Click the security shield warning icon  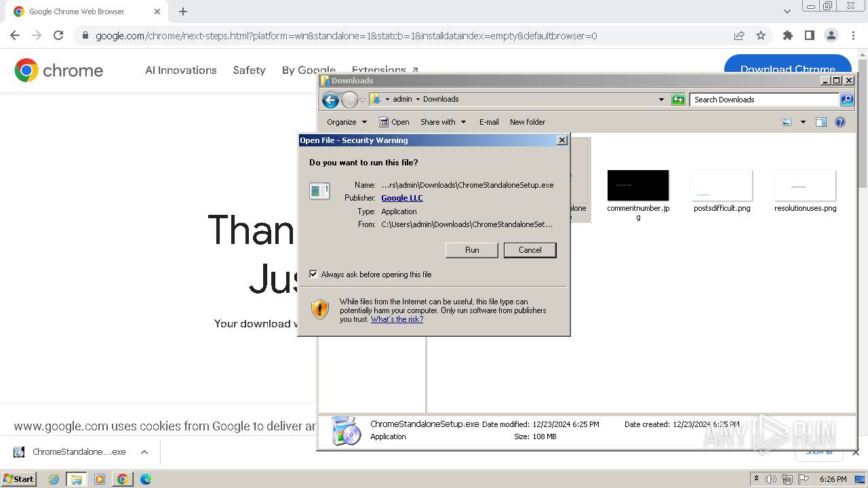(x=319, y=310)
